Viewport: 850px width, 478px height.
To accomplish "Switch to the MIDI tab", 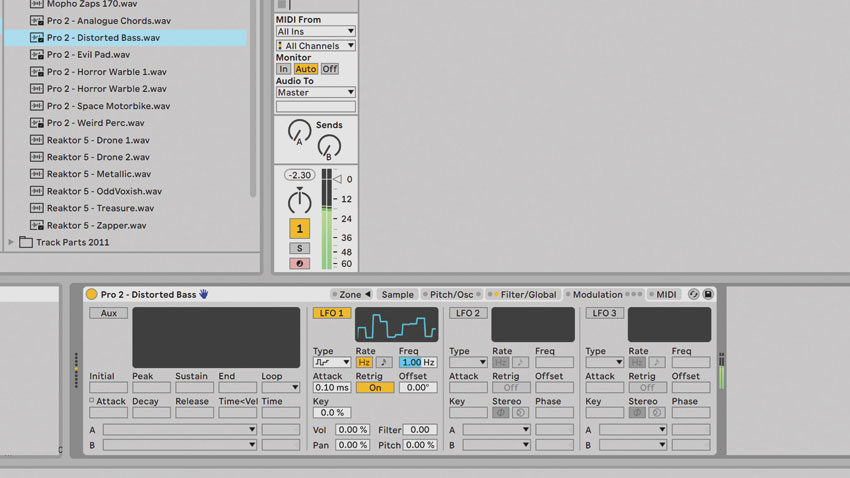I will [663, 294].
